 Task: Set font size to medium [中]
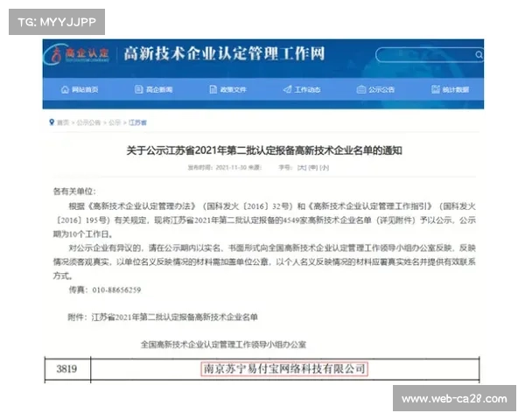click(x=313, y=166)
